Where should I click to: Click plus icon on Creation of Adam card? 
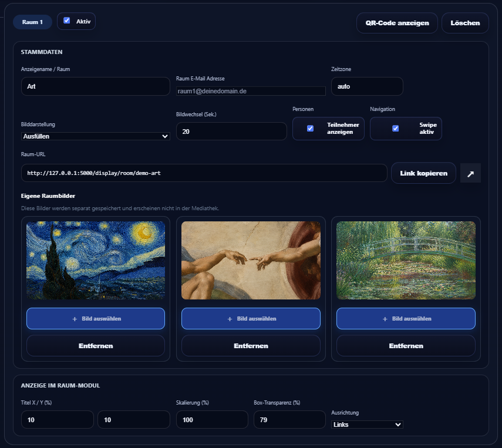pyautogui.click(x=230, y=319)
